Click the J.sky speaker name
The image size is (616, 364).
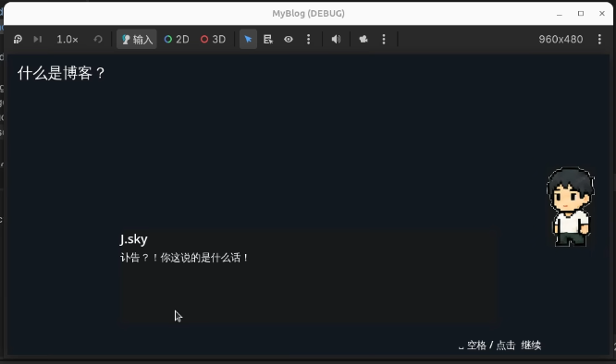coord(133,239)
